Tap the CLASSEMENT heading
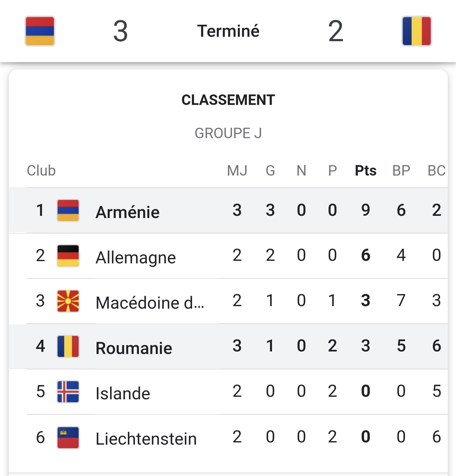456x476 pixels. pyautogui.click(x=228, y=100)
